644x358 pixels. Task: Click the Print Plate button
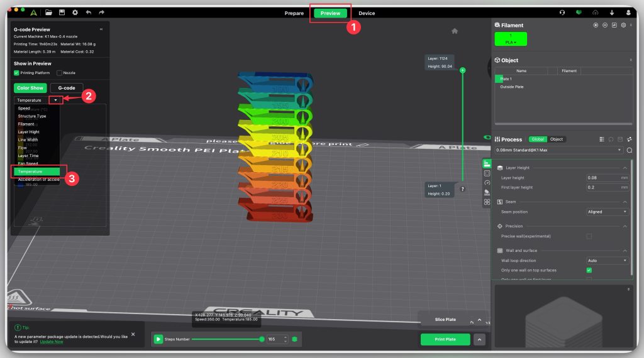click(445, 340)
